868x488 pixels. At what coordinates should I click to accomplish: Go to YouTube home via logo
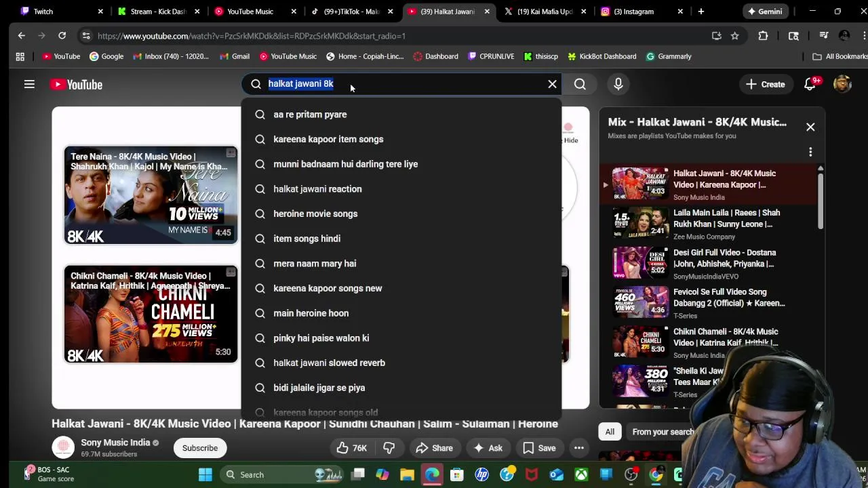[76, 84]
